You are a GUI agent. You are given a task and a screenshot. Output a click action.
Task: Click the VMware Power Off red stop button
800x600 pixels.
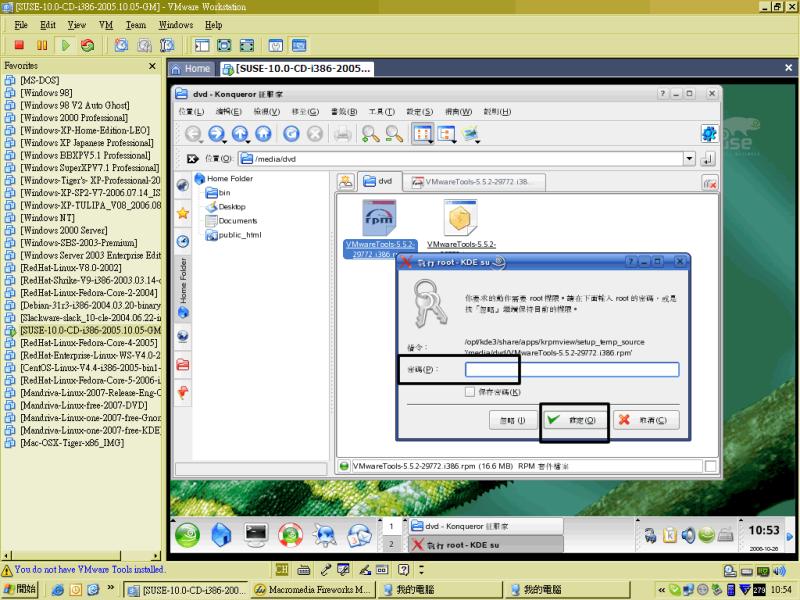tap(19, 45)
